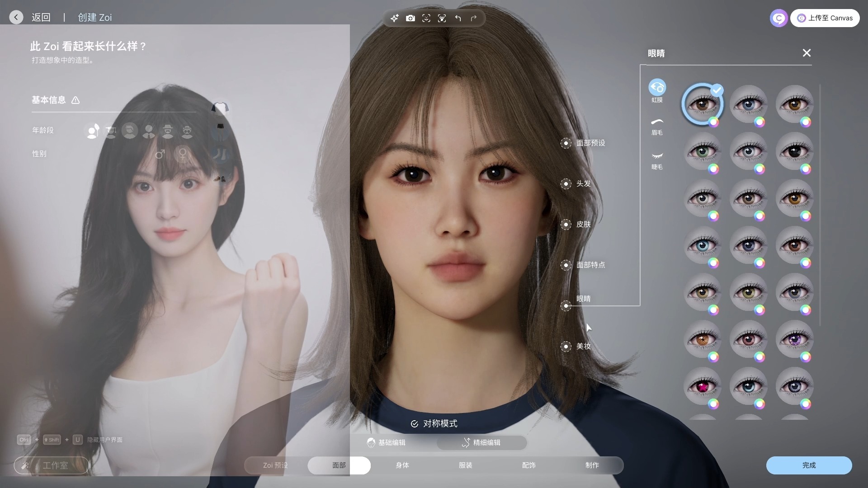Open the eyelash (睫毛) category
868x488 pixels.
click(x=657, y=160)
